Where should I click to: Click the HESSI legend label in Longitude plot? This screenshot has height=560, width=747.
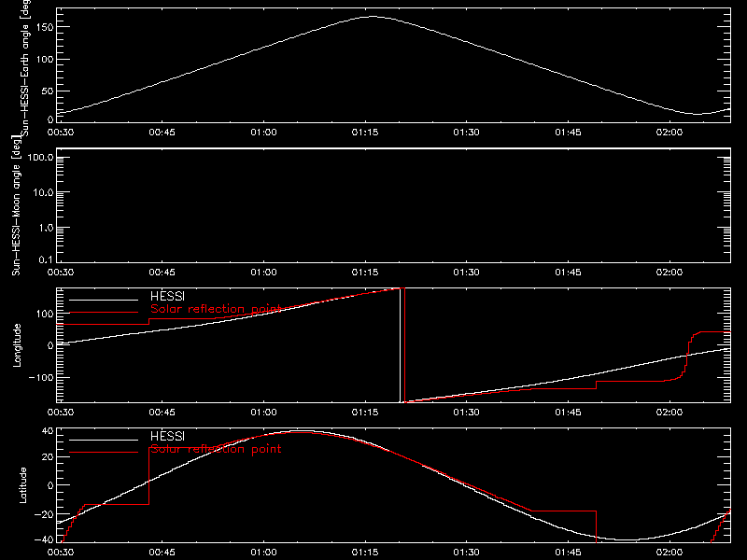[x=167, y=297]
